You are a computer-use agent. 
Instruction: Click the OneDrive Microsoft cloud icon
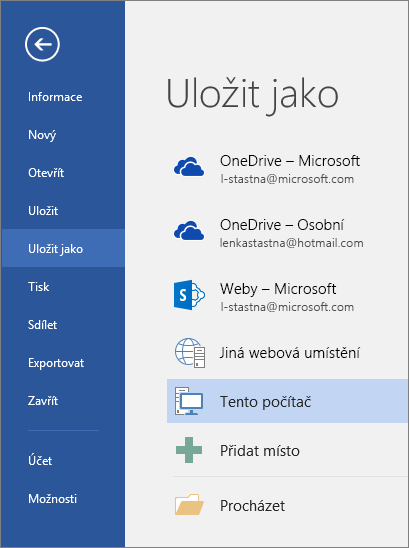click(189, 167)
